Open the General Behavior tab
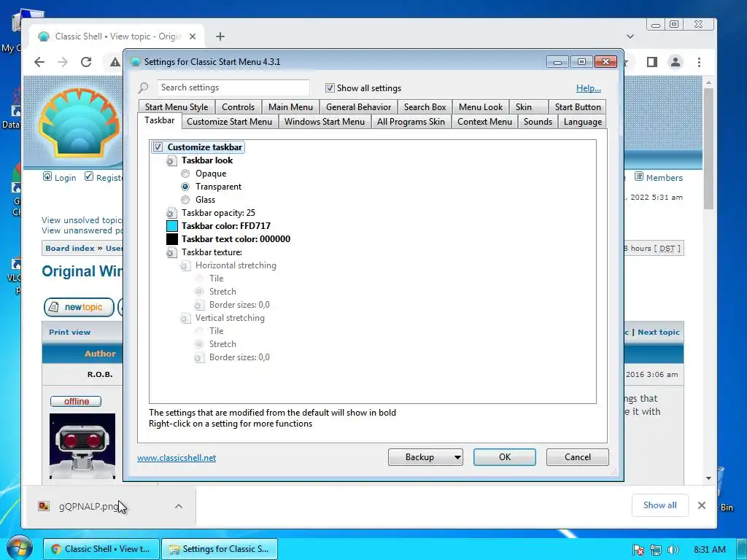The height and width of the screenshot is (560, 747). pyautogui.click(x=358, y=107)
